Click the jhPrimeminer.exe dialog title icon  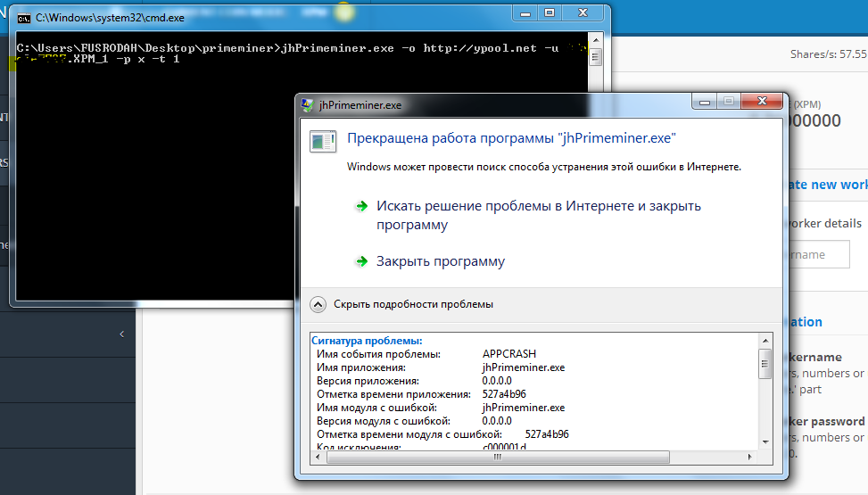click(x=309, y=104)
